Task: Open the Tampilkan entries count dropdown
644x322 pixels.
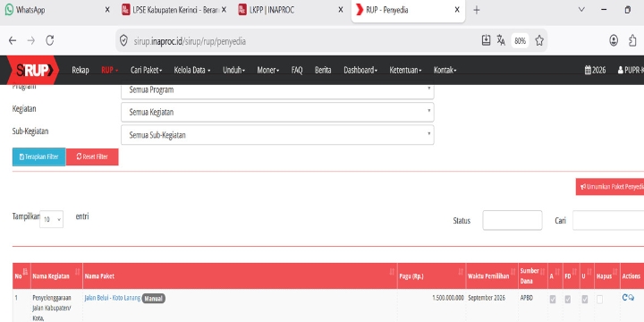Action: click(x=51, y=219)
